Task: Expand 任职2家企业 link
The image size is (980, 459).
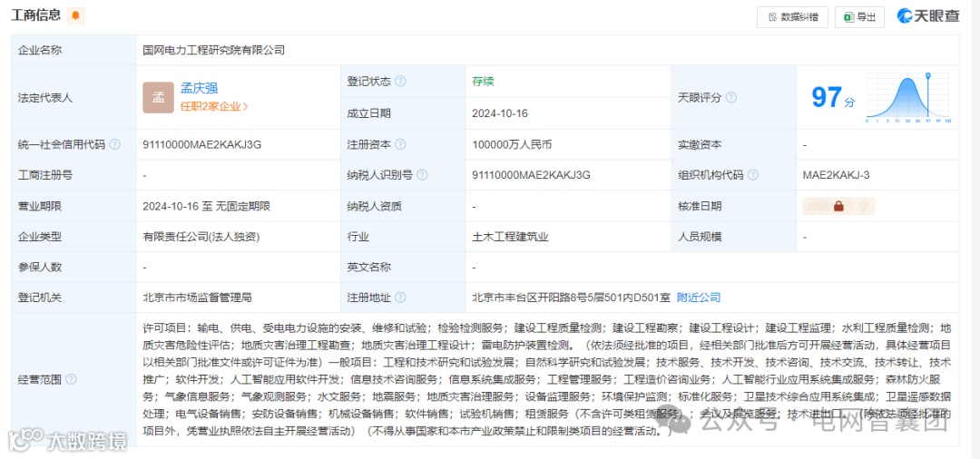Action: [x=214, y=107]
